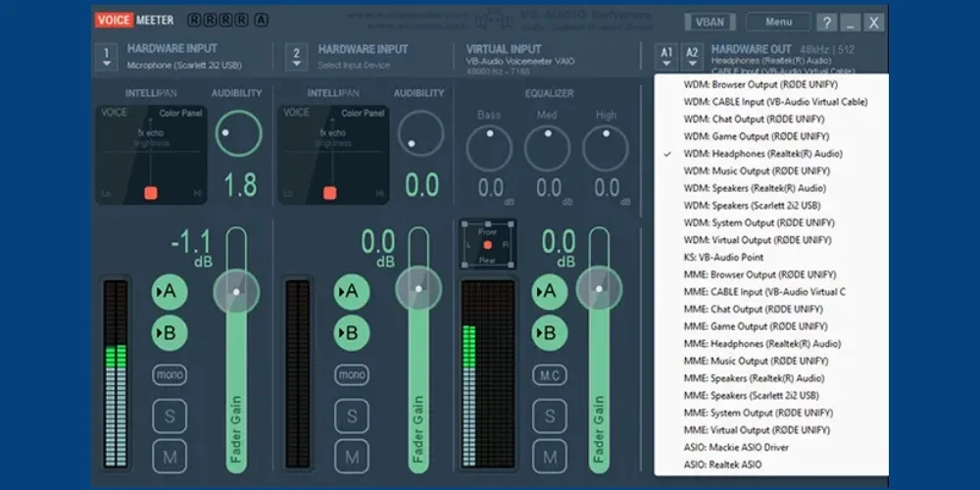Expand the A2 hardware output selector
980x490 pixels.
pos(692,55)
